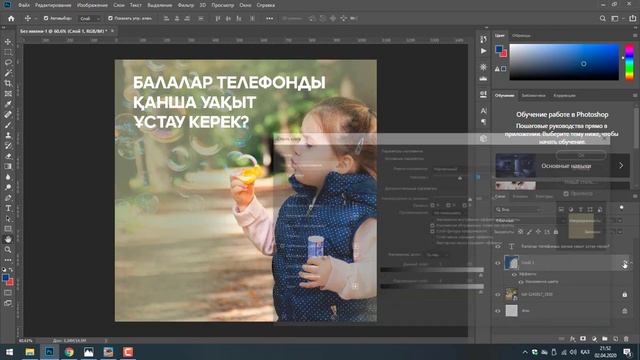Select the Clone Stamp tool
This screenshot has height=360, width=640.
pyautogui.click(x=8, y=136)
